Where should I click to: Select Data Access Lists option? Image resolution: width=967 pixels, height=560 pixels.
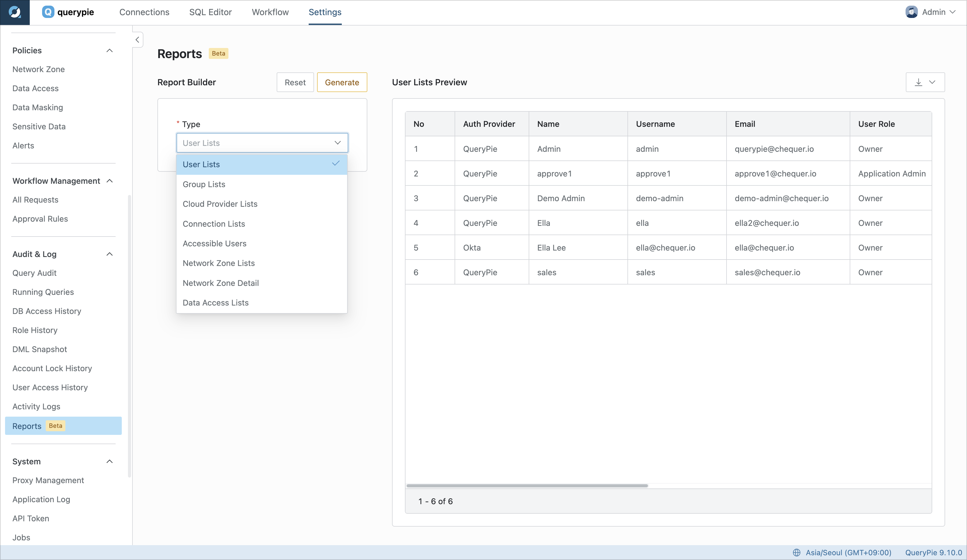262,303
